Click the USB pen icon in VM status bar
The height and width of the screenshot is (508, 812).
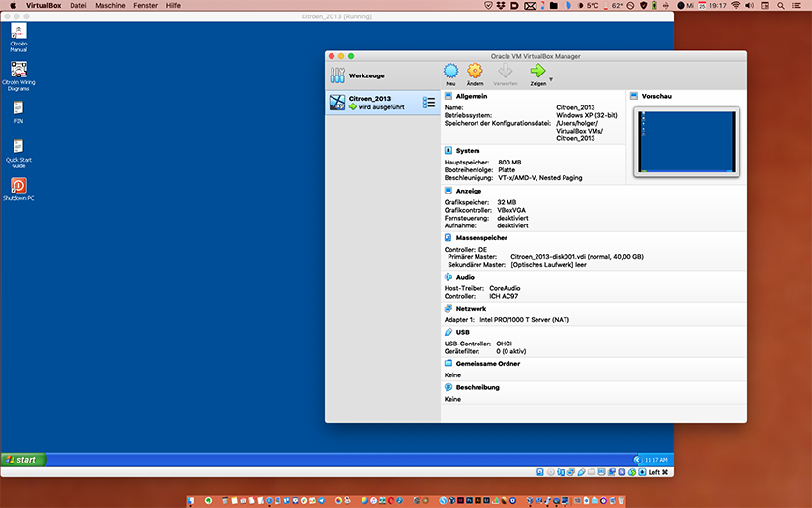(582, 472)
